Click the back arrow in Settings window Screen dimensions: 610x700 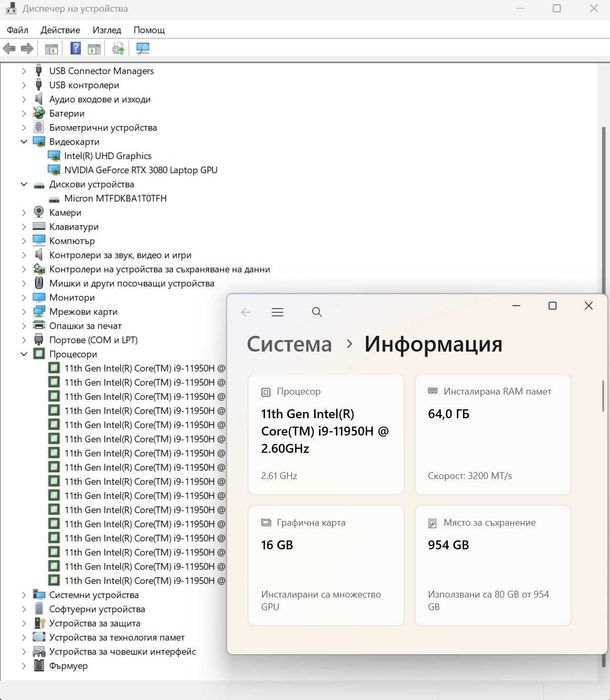coord(246,312)
